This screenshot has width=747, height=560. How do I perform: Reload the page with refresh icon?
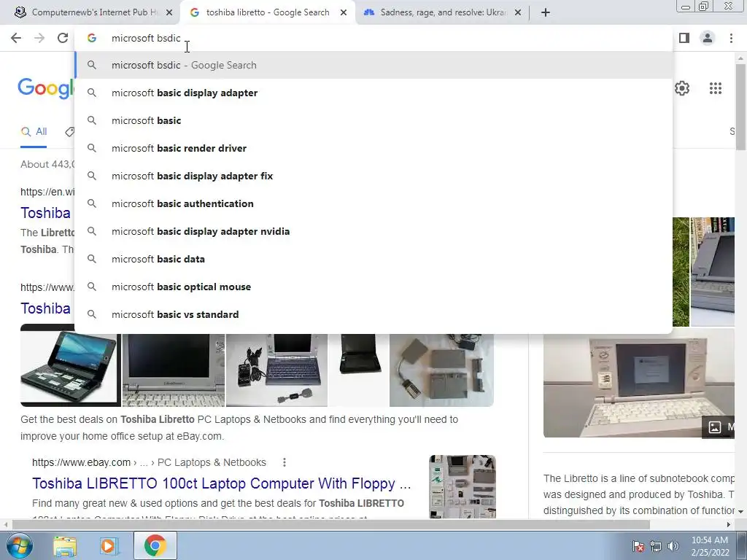[x=63, y=38]
